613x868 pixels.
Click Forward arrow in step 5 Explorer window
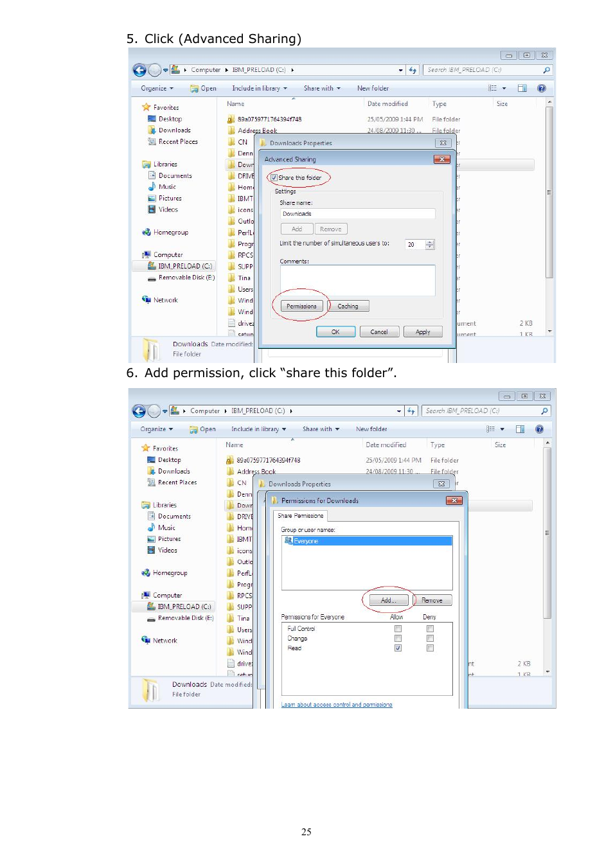[x=155, y=70]
